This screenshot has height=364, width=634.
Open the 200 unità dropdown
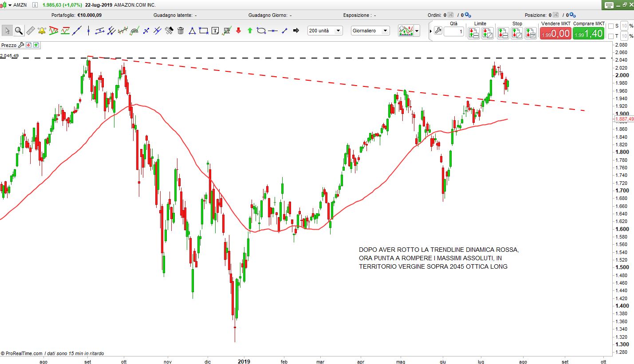click(325, 31)
